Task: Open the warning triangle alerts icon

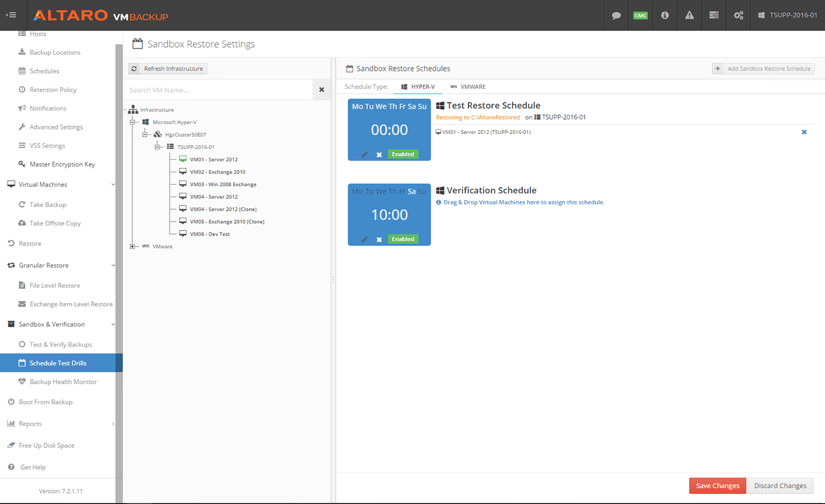Action: tap(689, 15)
